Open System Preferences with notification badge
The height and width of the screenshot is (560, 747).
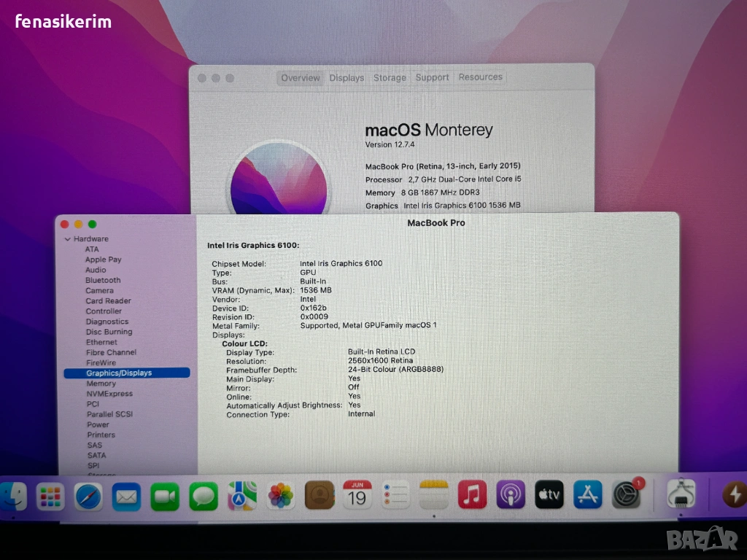coord(626,494)
